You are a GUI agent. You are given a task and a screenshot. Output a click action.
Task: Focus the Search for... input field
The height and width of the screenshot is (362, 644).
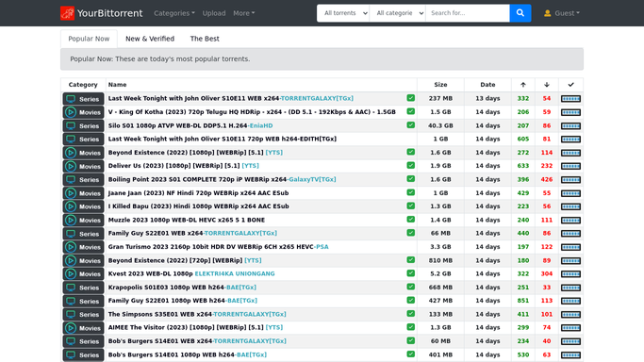tap(468, 13)
